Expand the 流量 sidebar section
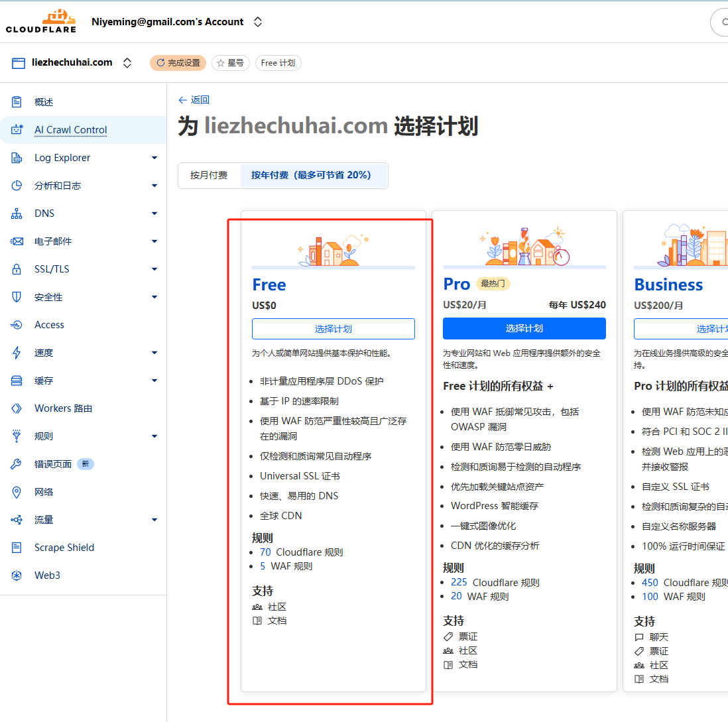728x722 pixels. click(154, 519)
